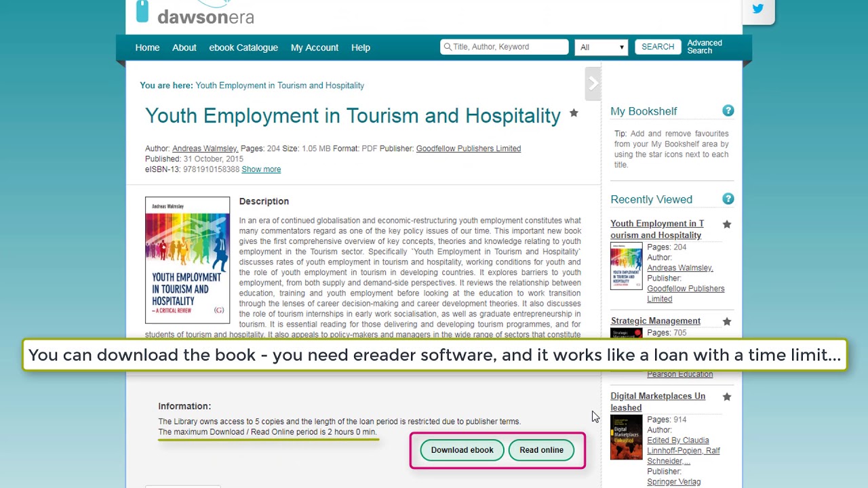Click the maximum Download period 2 hours text

(267, 432)
